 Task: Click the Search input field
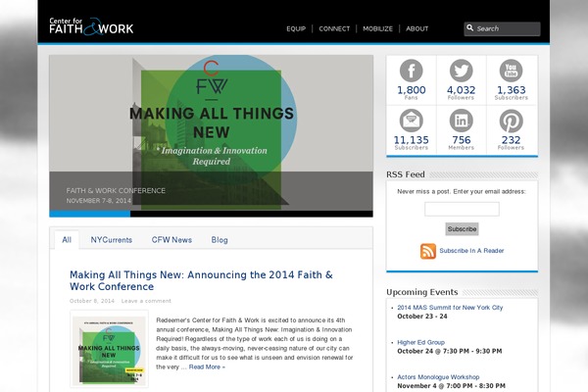coord(502,28)
